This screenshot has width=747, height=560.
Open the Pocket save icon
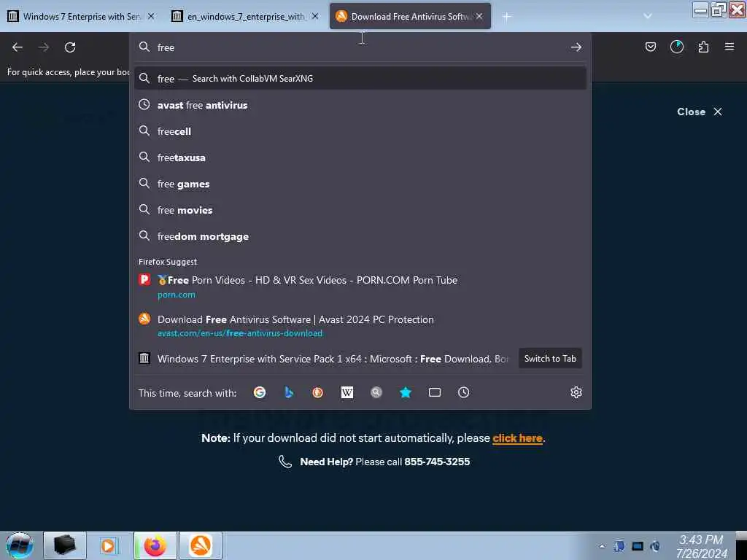point(650,47)
